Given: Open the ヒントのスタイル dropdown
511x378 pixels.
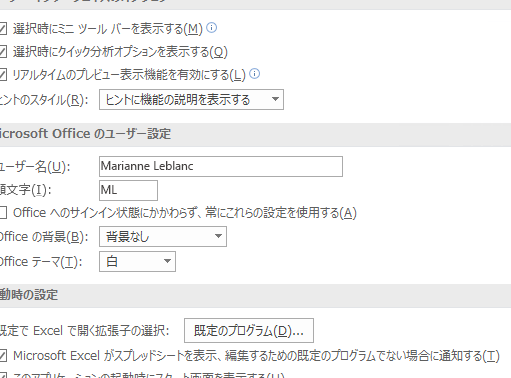Looking at the screenshot, I should [x=191, y=99].
